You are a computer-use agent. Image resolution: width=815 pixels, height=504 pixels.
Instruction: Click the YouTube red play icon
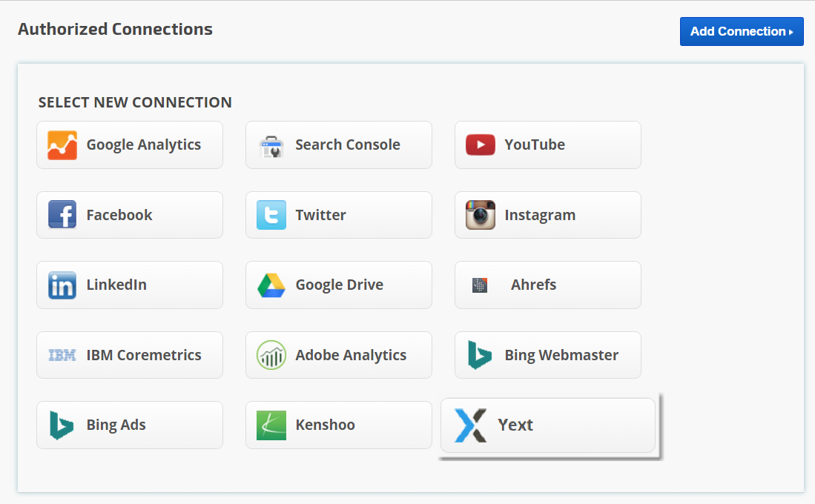point(481,145)
